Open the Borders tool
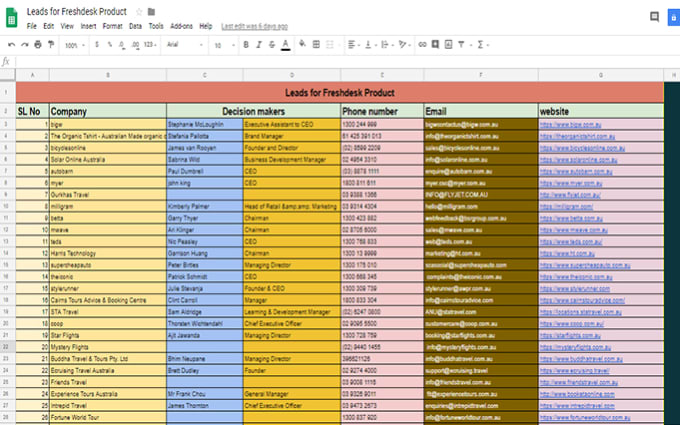Viewport: 680px width, 425px height. click(316, 44)
